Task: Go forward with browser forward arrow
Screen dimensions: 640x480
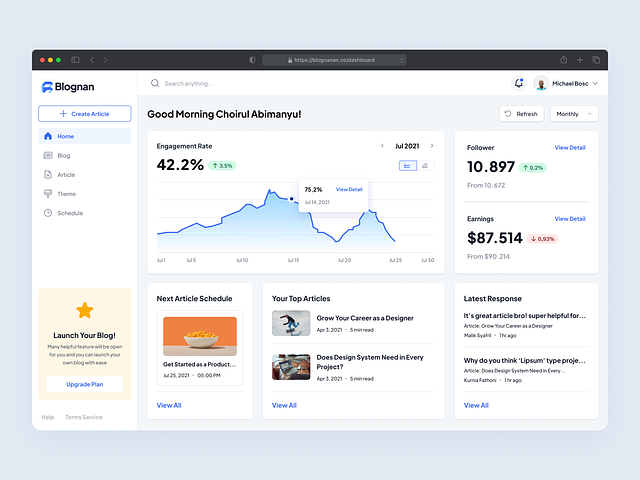Action: point(105,60)
